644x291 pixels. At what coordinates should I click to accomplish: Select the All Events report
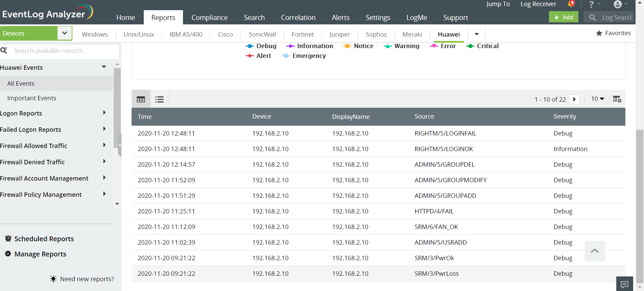coord(56,83)
